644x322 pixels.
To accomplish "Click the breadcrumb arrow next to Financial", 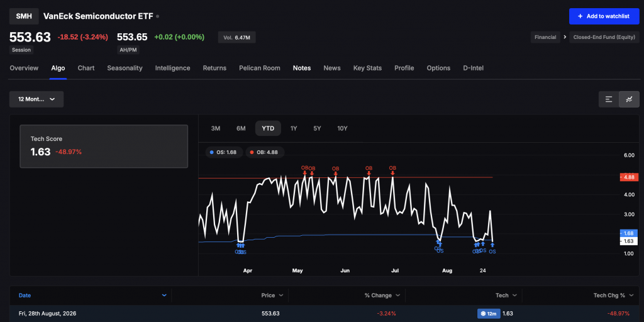I will 565,37.
